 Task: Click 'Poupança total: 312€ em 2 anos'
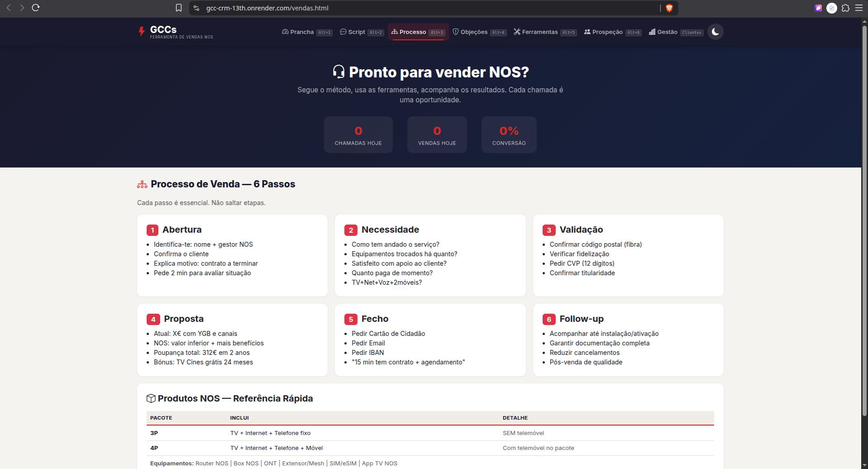tap(201, 353)
